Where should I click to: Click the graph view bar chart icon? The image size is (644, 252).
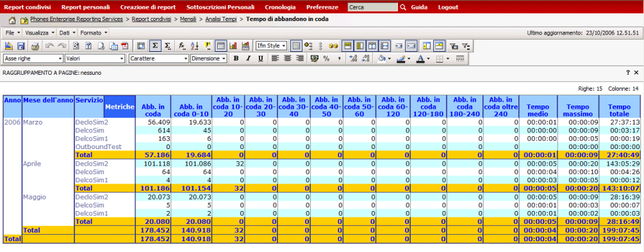point(233,46)
